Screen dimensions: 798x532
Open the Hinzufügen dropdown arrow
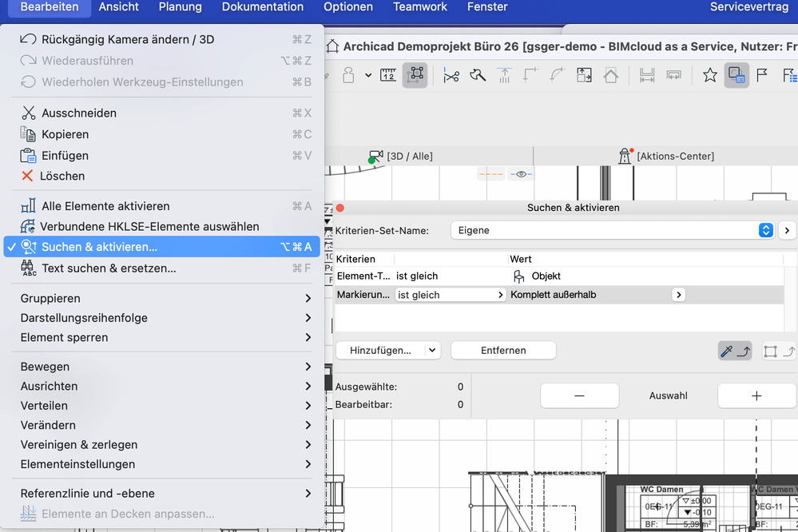click(432, 350)
